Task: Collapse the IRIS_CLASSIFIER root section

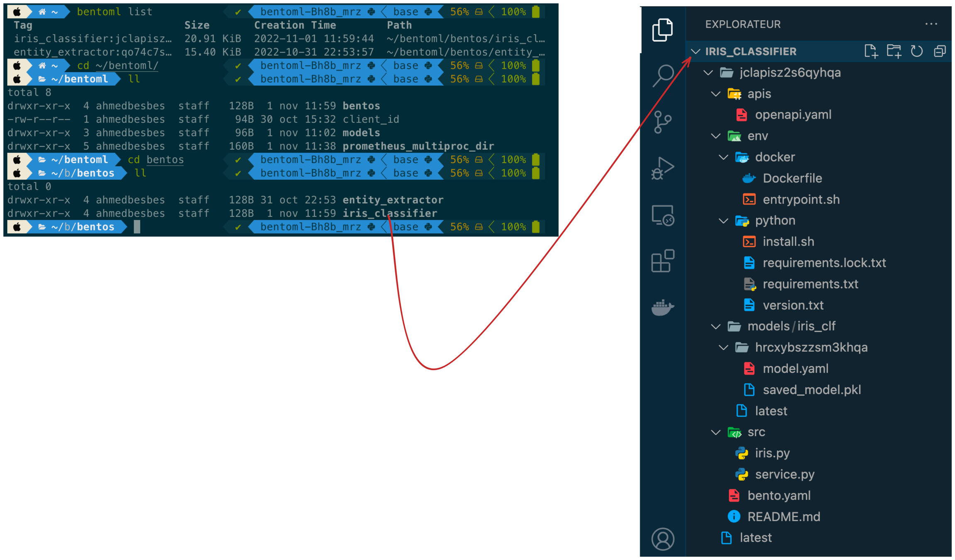Action: pyautogui.click(x=696, y=51)
